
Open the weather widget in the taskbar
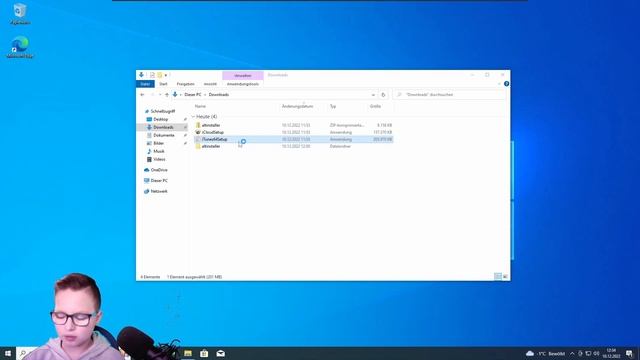[546, 353]
